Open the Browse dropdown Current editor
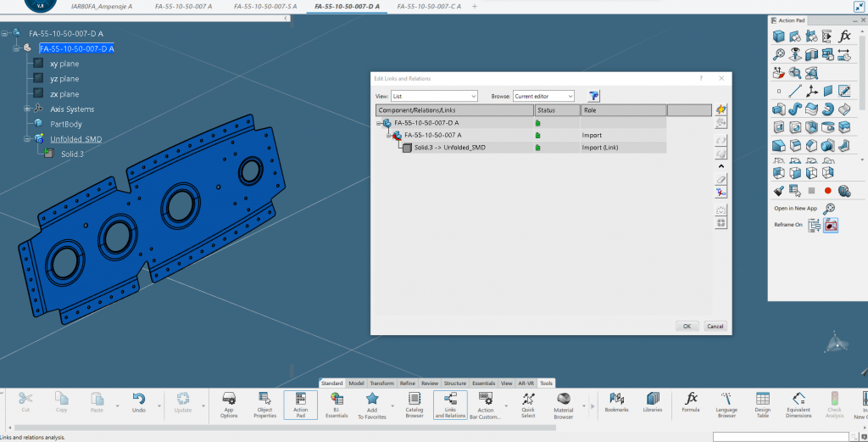Image resolution: width=868 pixels, height=442 pixels. (543, 96)
